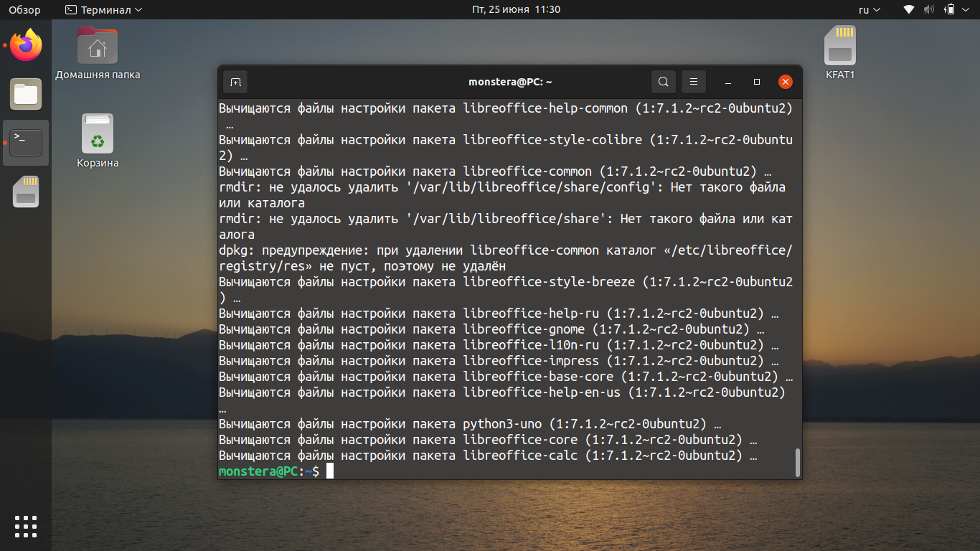980x551 pixels.
Task: Open the clock calendar Пт, 25 июня
Action: 516,10
